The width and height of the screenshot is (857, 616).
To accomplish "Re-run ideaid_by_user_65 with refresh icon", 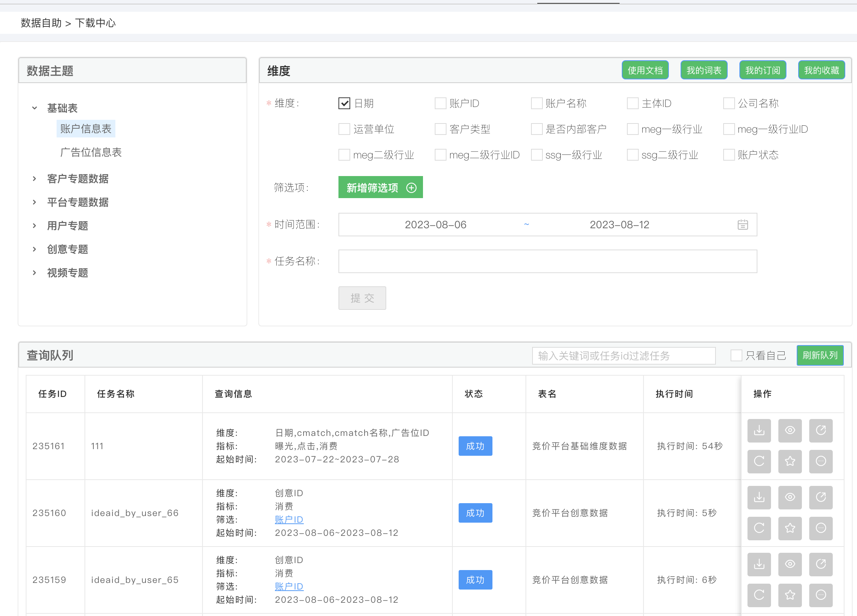I will click(x=759, y=595).
